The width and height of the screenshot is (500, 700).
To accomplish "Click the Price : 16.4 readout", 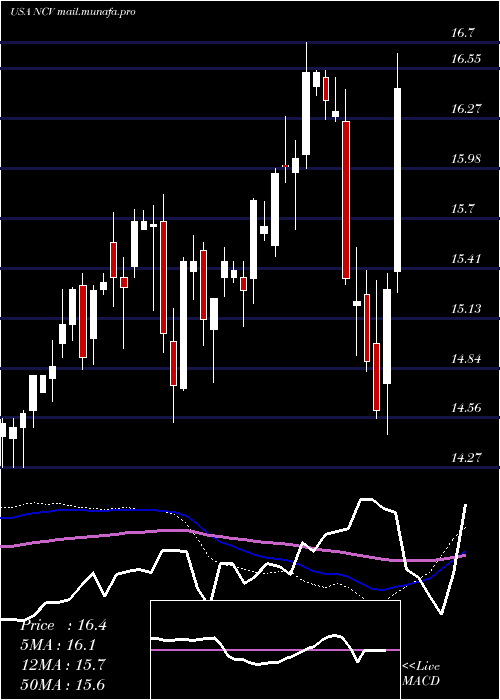I will point(63,625).
